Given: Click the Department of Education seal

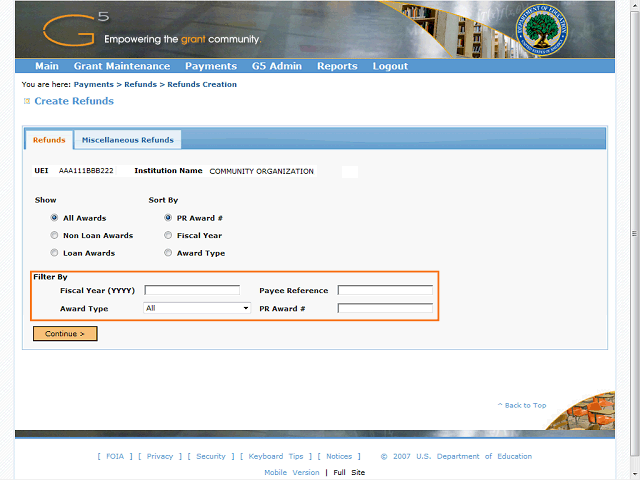Looking at the screenshot, I should (x=541, y=30).
